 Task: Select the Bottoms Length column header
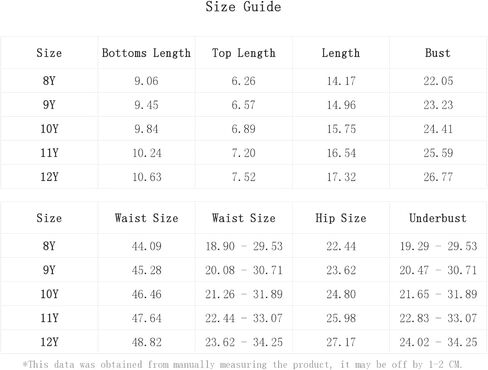point(146,53)
